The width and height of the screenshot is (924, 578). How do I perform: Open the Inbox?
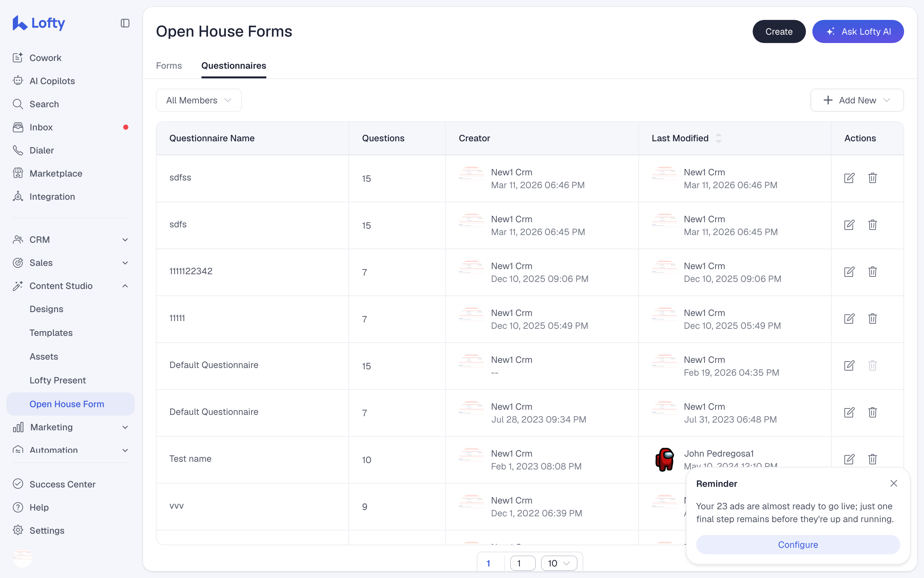coord(71,127)
